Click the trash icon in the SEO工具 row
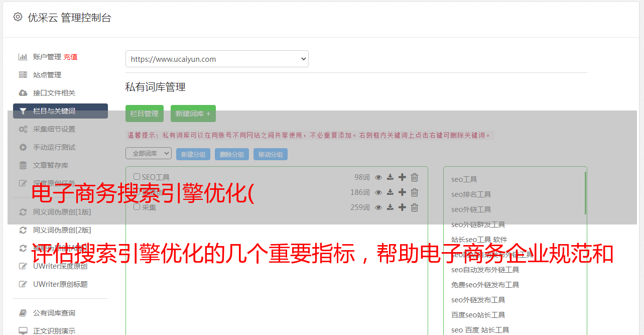 415,177
